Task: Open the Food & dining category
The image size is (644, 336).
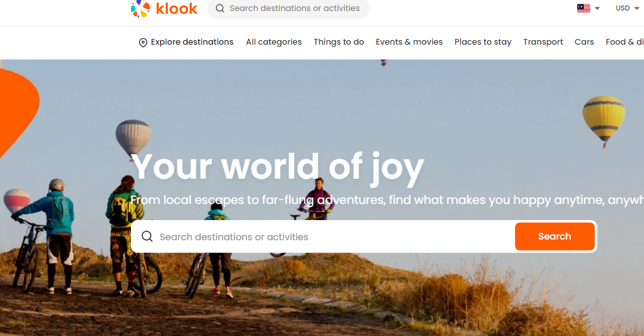Action: point(625,42)
